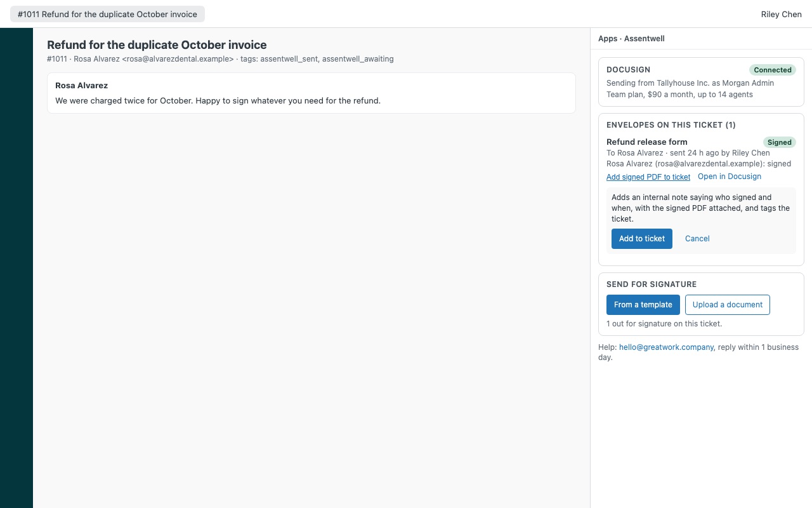Click the signer status line for rosa@alvarezdental.example
Image resolution: width=812 pixels, height=508 pixels.
click(x=698, y=164)
